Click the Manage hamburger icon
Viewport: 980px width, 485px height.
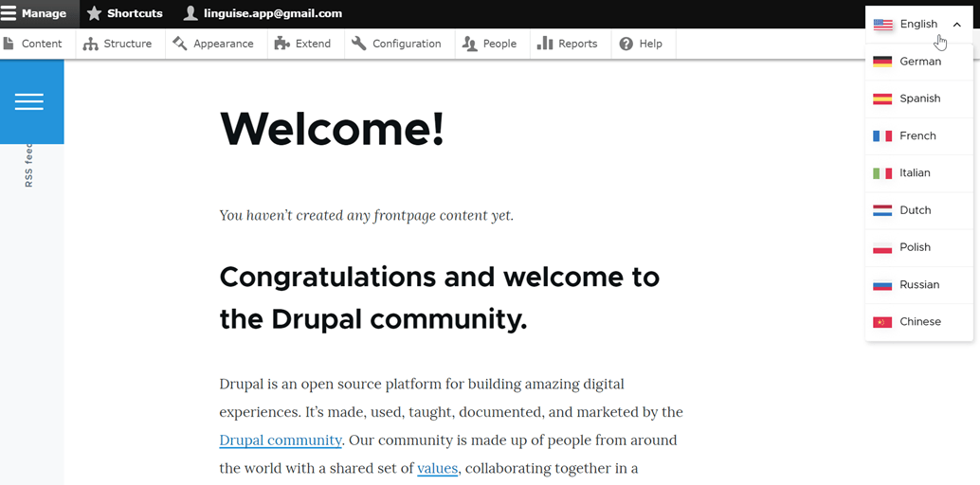pyautogui.click(x=9, y=13)
